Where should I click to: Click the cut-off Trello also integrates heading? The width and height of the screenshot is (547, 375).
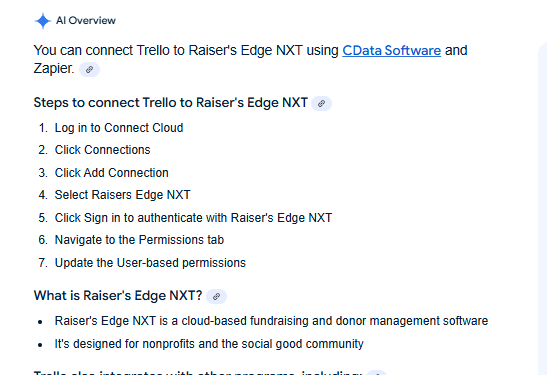(197, 373)
